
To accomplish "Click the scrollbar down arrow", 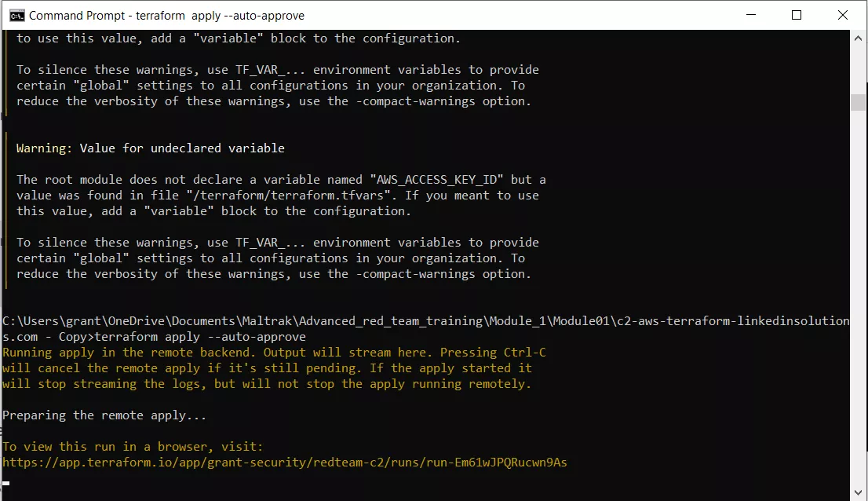I will click(x=857, y=493).
